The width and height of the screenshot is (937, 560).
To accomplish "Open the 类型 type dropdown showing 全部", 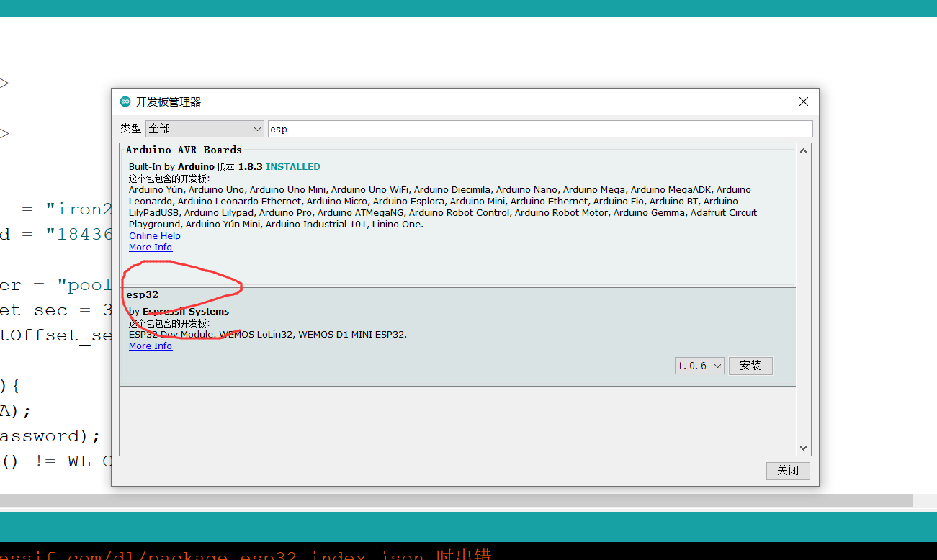I will (x=205, y=129).
